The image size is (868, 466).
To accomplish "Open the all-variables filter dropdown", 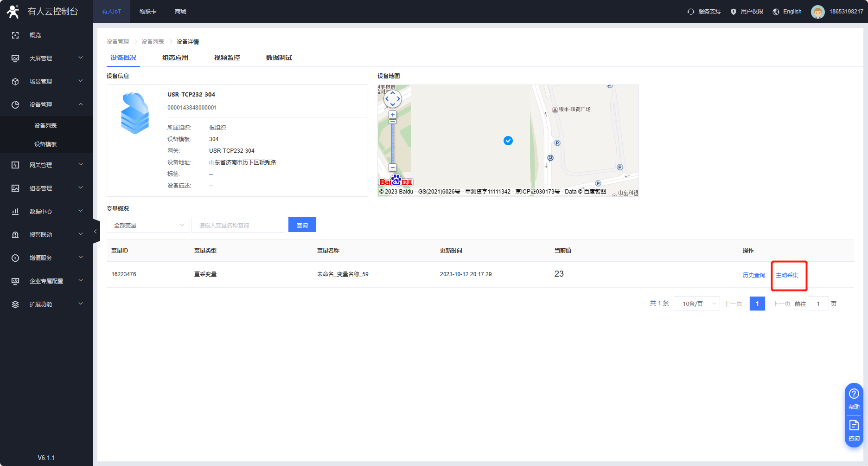I will coord(148,225).
